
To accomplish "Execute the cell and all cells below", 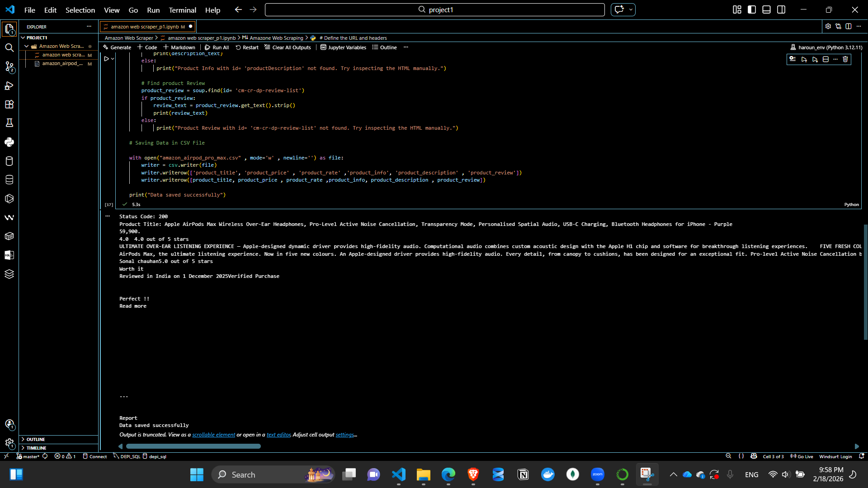I will click(x=816, y=59).
